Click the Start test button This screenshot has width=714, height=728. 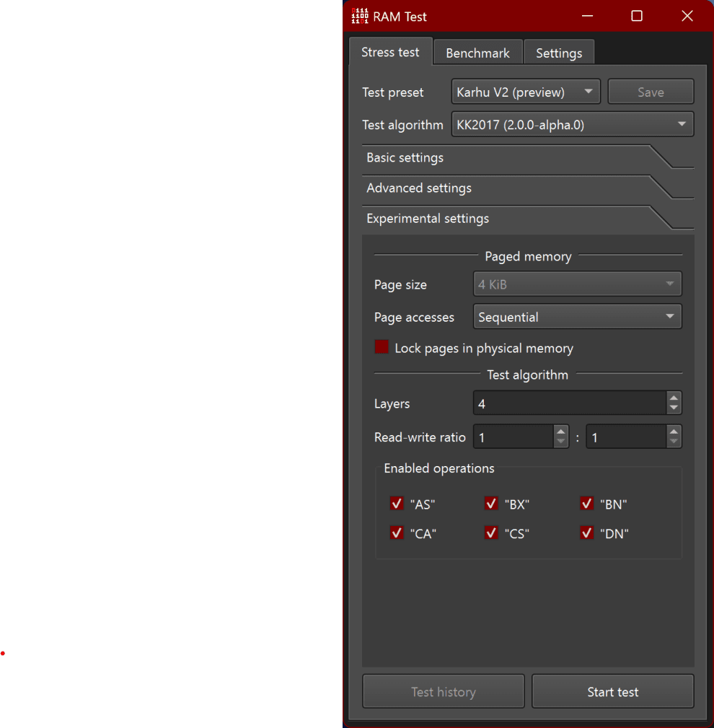pos(613,691)
